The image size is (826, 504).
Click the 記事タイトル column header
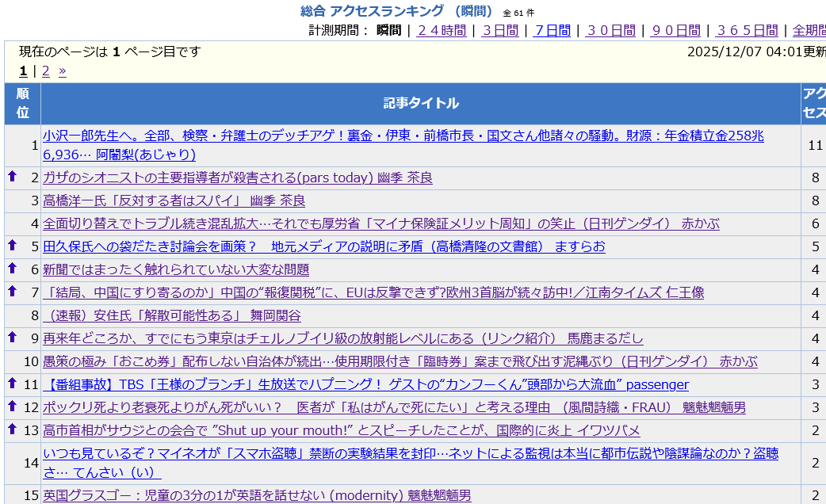[420, 103]
